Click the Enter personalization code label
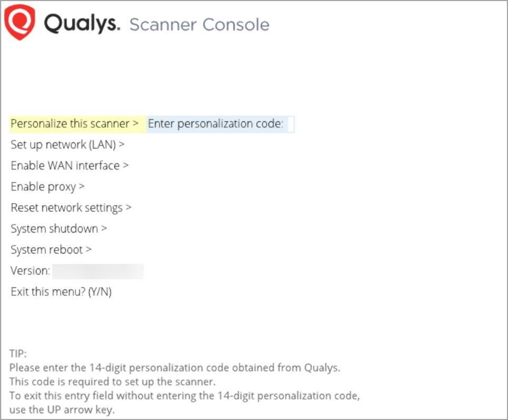508x420 pixels. pyautogui.click(x=215, y=124)
